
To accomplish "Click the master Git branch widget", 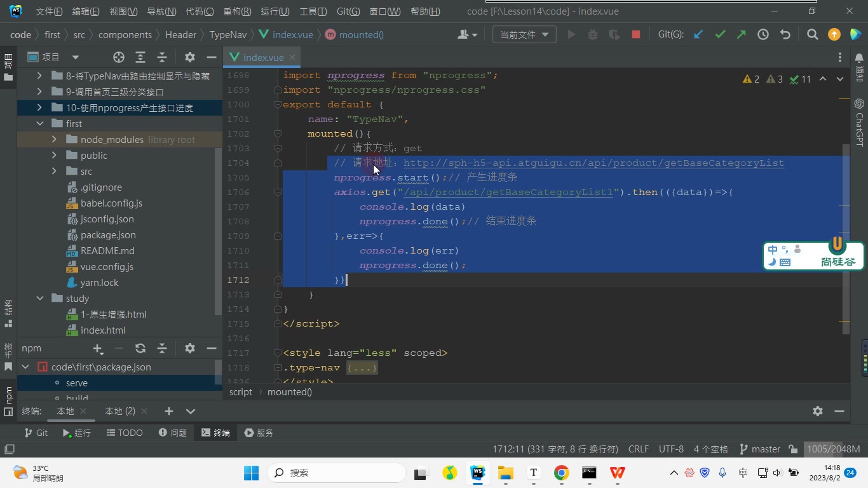I will click(760, 449).
